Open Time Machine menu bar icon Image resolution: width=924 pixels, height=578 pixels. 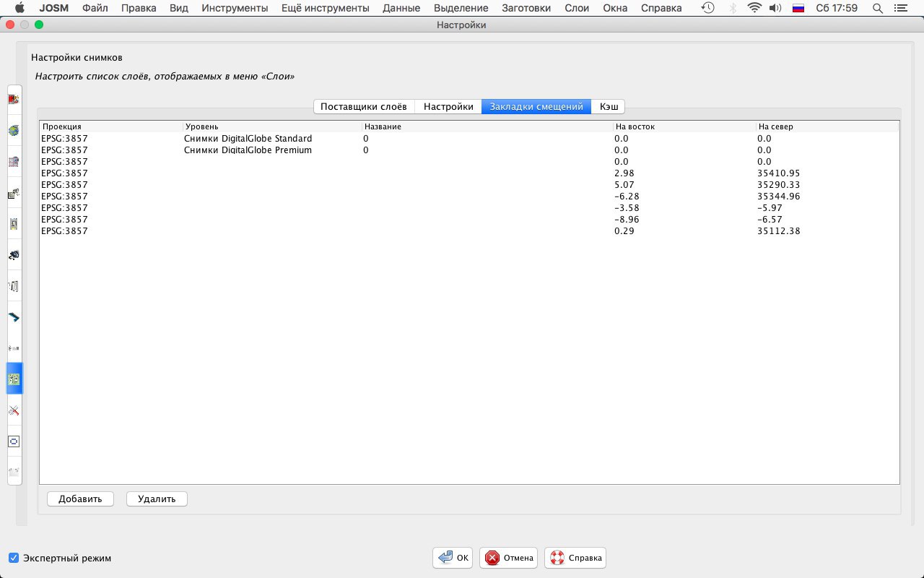[x=708, y=8]
